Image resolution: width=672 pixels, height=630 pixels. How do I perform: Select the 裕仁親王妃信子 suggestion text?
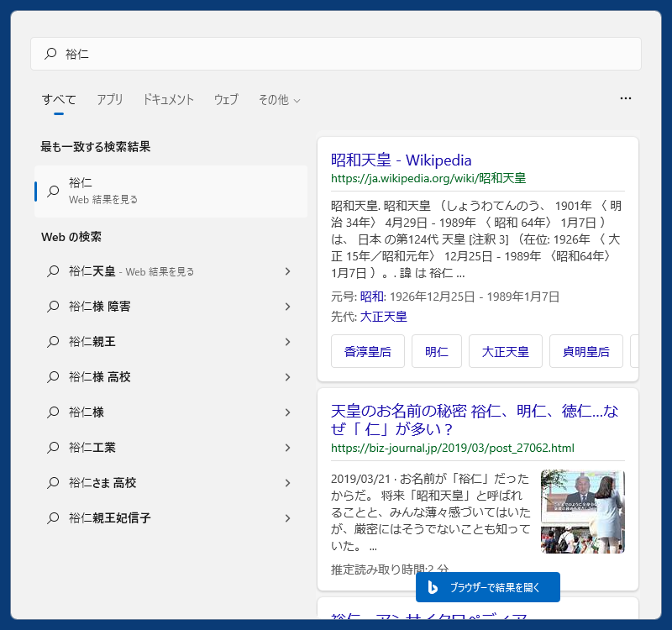pyautogui.click(x=110, y=518)
